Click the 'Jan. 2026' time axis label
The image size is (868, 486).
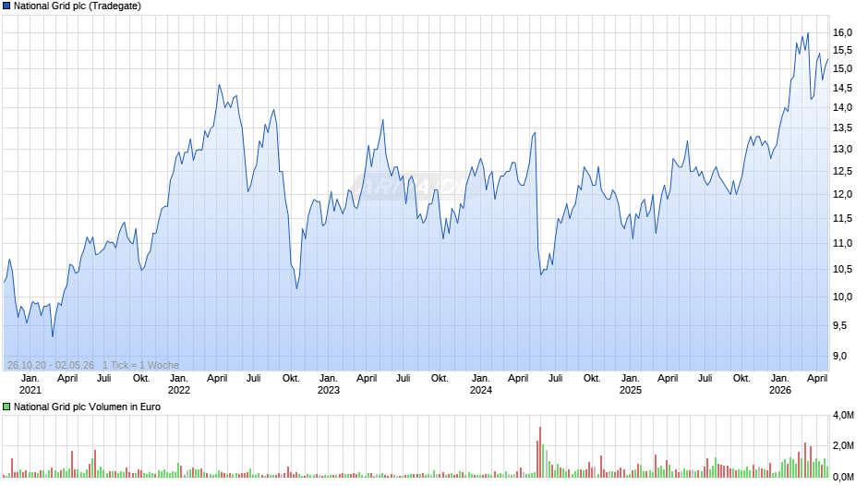tap(780, 384)
